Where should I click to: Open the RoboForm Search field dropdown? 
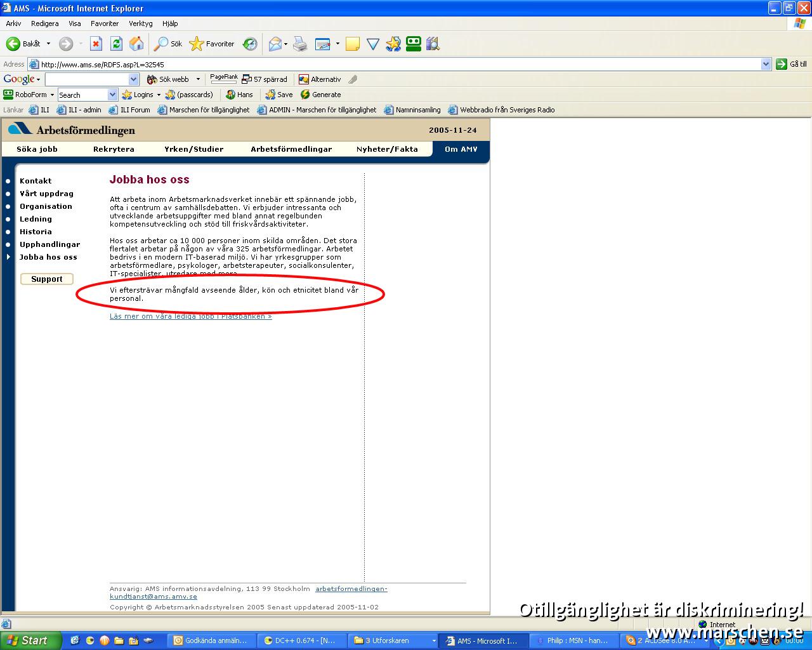pos(112,95)
